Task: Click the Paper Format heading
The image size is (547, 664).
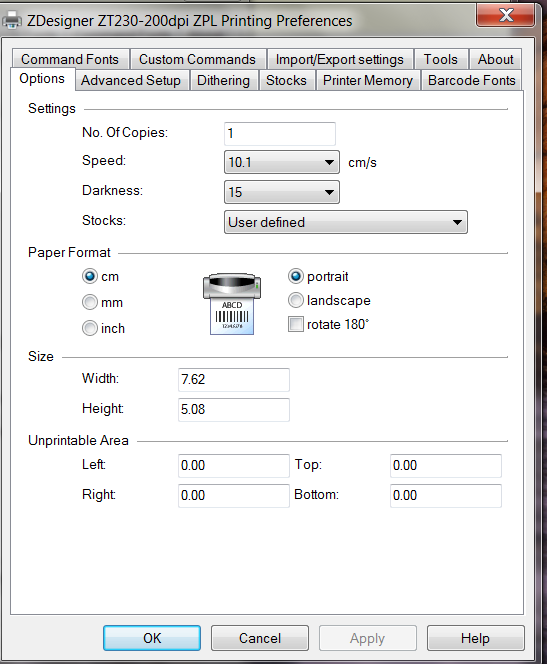Action: click(x=69, y=252)
